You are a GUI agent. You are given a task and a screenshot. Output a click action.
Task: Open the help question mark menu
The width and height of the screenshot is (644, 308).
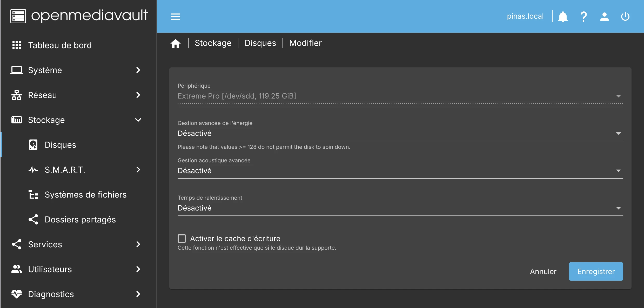(583, 17)
